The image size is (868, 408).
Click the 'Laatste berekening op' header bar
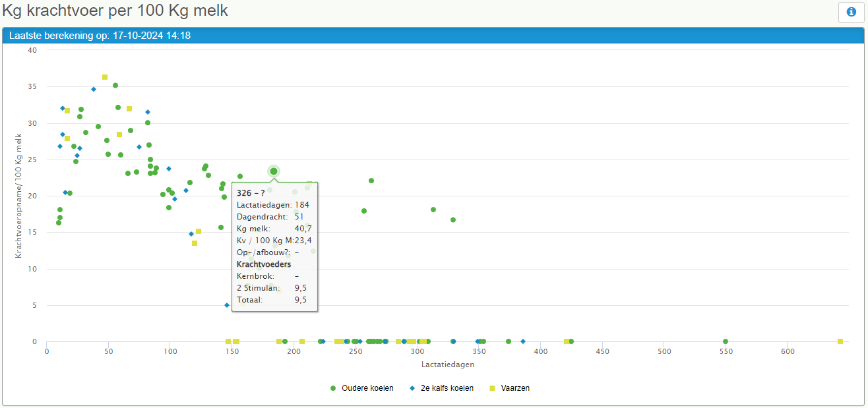coord(433,36)
